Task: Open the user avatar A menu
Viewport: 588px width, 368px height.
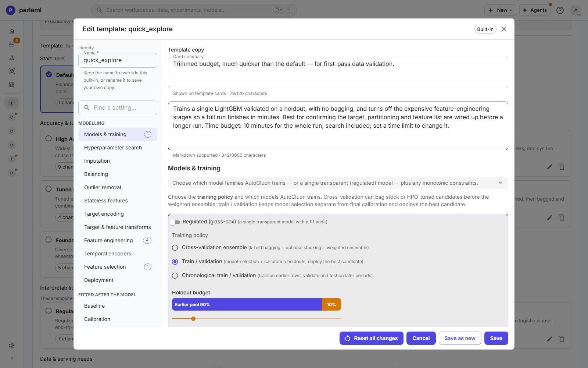Action: coord(576,10)
